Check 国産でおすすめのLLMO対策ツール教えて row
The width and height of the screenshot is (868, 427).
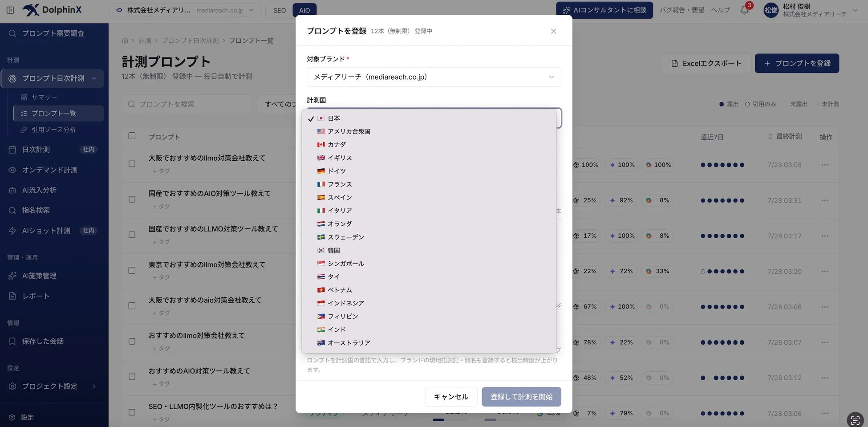(x=132, y=235)
